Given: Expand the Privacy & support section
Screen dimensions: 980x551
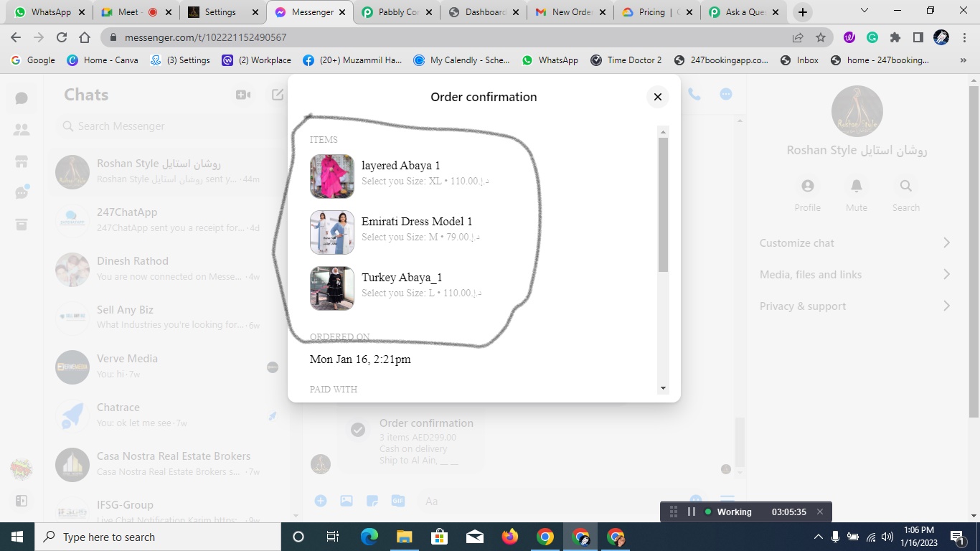Looking at the screenshot, I should 855,306.
